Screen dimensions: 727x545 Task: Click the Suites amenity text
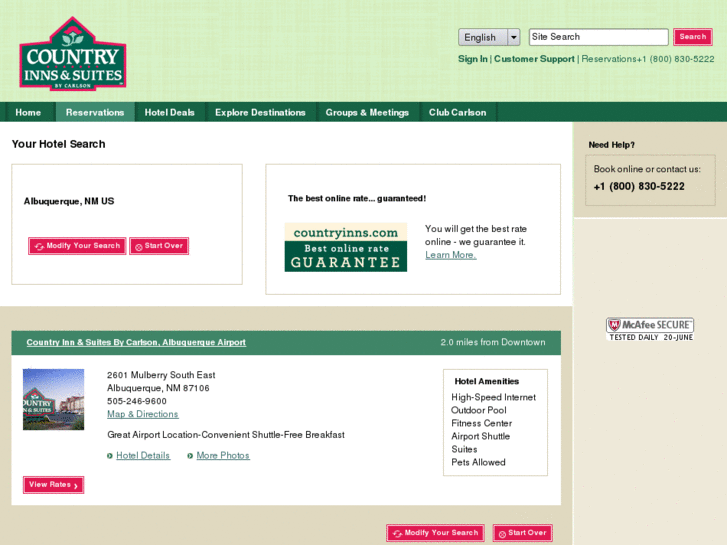click(x=464, y=449)
